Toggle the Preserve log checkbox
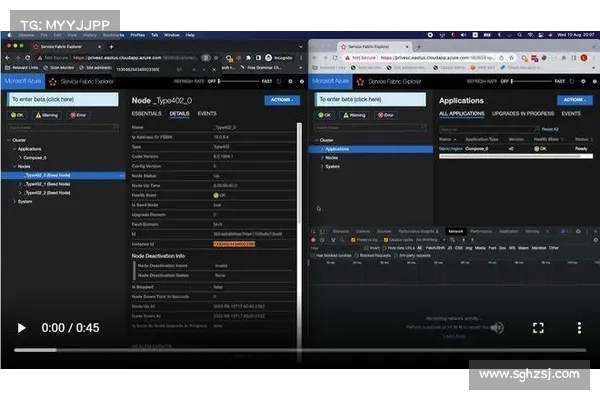Image resolution: width=600 pixels, height=400 pixels. tap(354, 239)
